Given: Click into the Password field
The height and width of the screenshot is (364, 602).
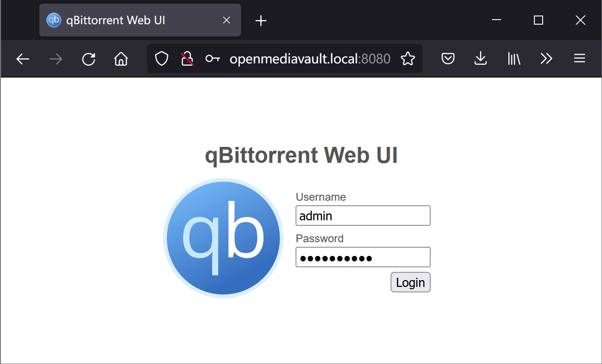Looking at the screenshot, I should pos(363,257).
